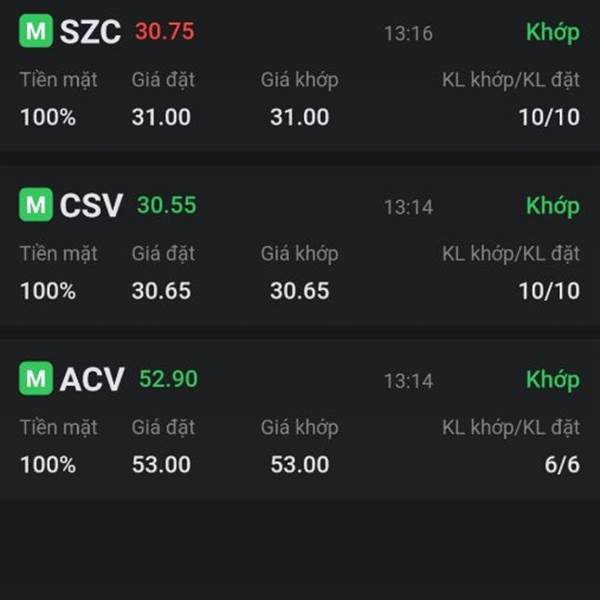The image size is (600, 600).
Task: Tap the Khớp status on CSV order
Action: tap(553, 206)
